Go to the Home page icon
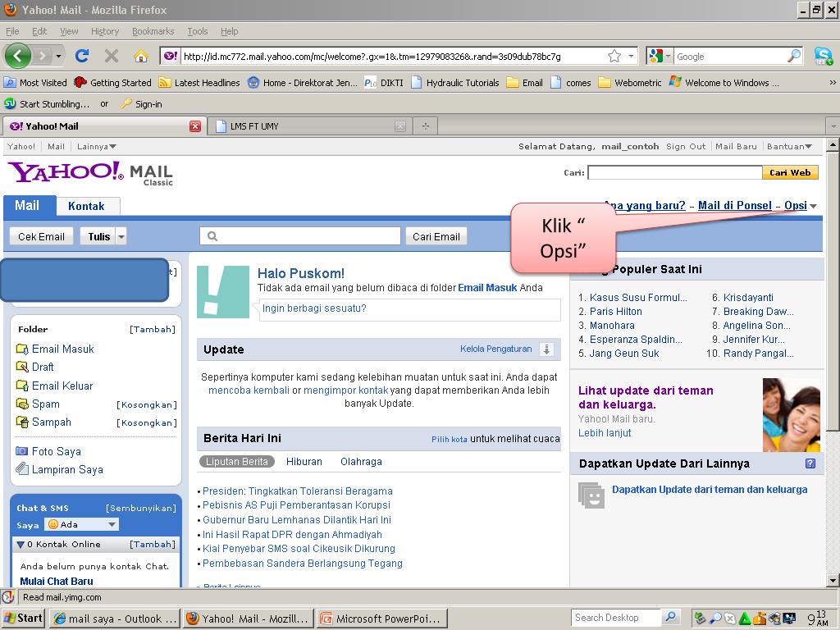Screen dimensions: 840x630 (x=141, y=55)
